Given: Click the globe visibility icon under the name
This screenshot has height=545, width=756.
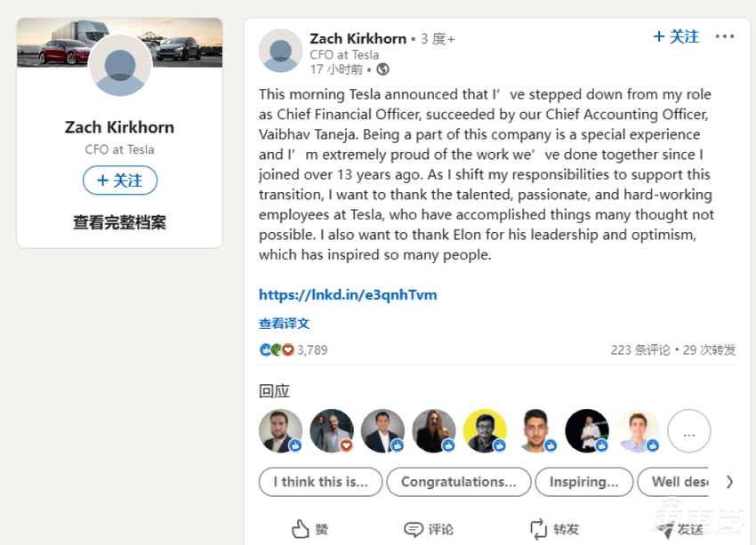Looking at the screenshot, I should click(382, 69).
